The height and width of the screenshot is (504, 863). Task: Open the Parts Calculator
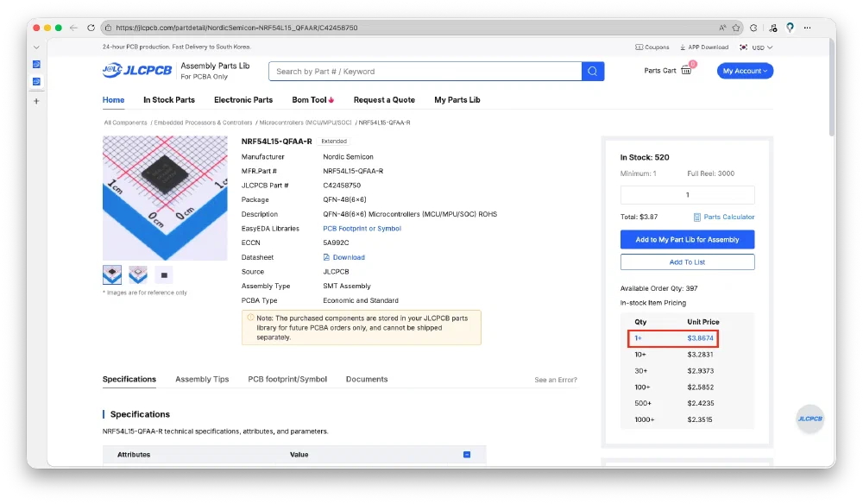click(724, 217)
